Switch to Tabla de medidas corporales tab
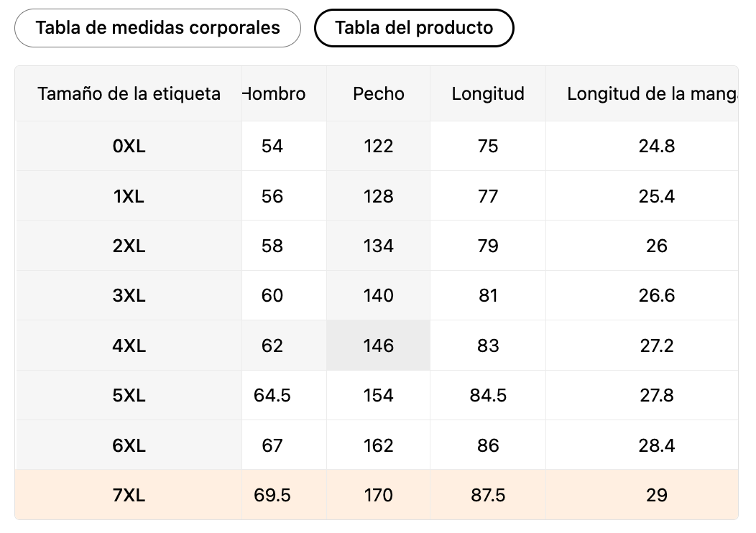The image size is (756, 533). pyautogui.click(x=157, y=28)
